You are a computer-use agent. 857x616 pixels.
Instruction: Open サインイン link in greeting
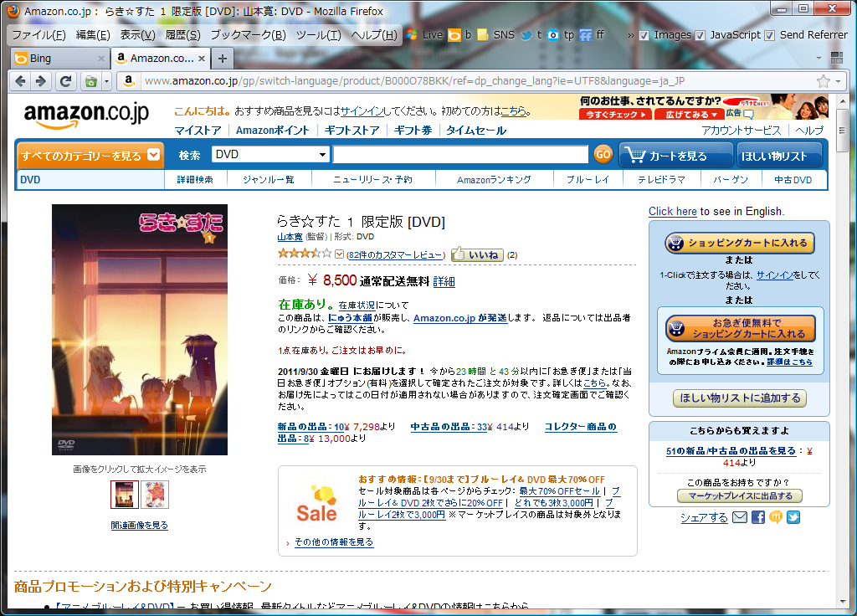[362, 111]
